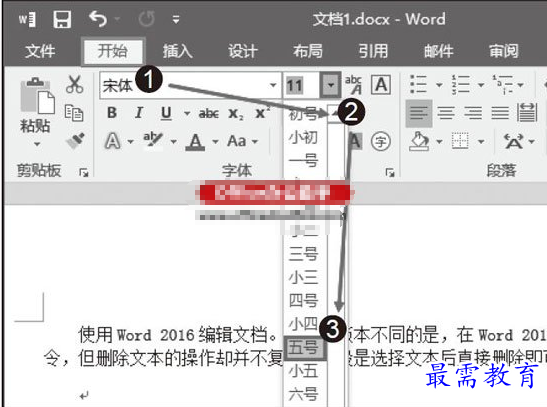Open Bullets dropdown arrow
The width and height of the screenshot is (547, 407).
tap(439, 85)
